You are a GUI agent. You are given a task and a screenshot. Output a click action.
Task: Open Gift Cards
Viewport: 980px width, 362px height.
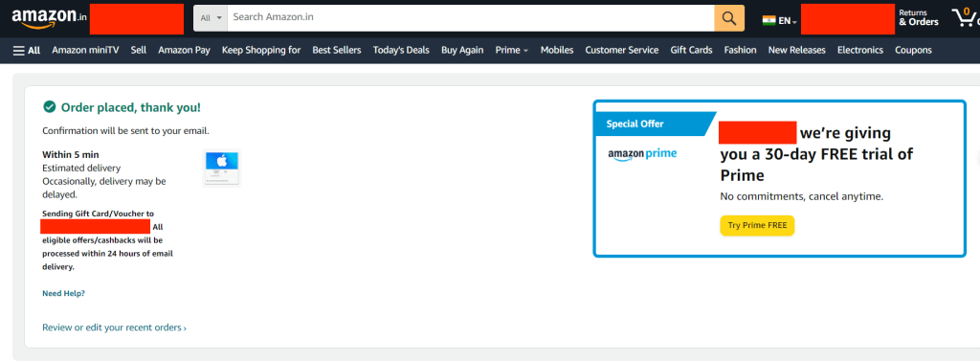click(691, 50)
